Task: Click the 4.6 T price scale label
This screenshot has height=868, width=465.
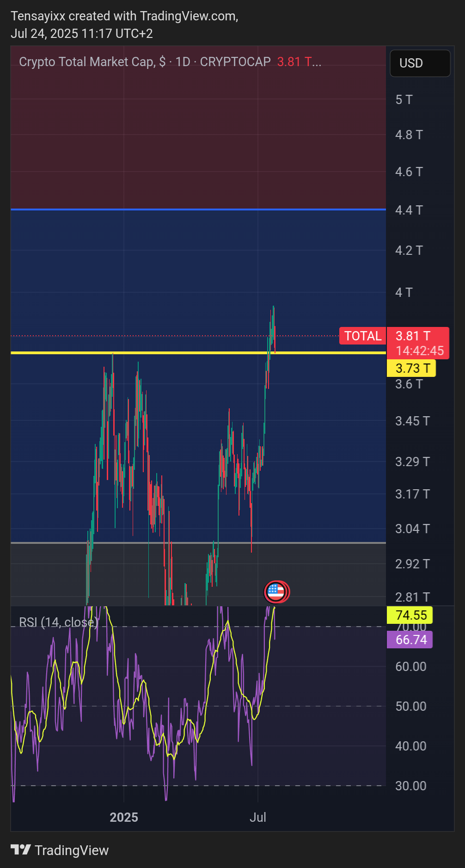Action: tap(409, 172)
